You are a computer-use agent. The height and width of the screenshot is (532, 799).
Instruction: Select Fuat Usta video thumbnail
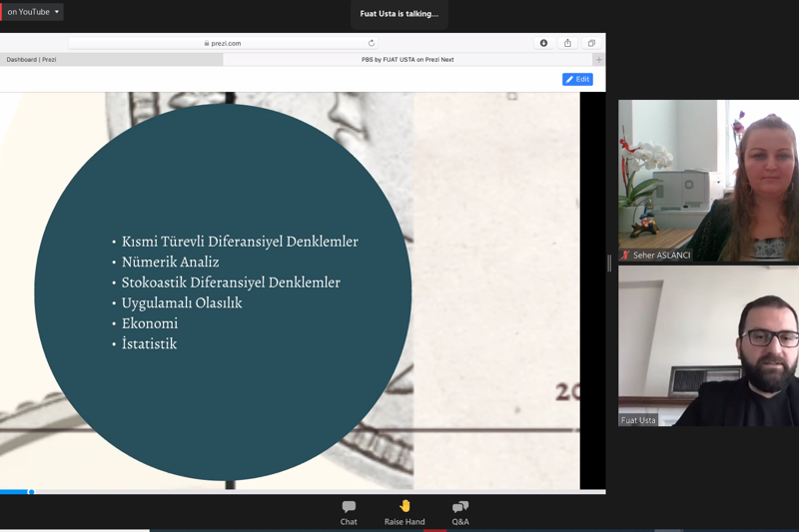pyautogui.click(x=708, y=345)
